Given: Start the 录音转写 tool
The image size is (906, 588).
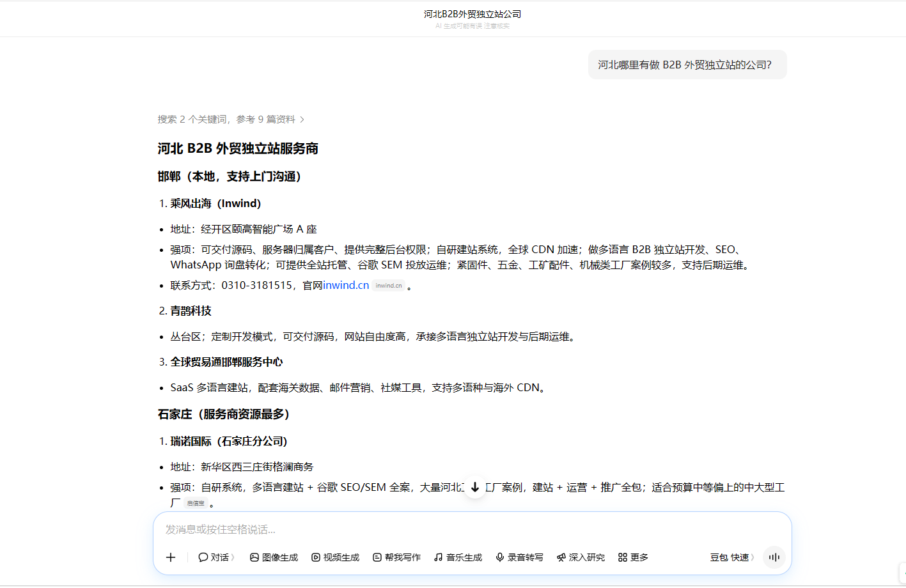Looking at the screenshot, I should [519, 557].
